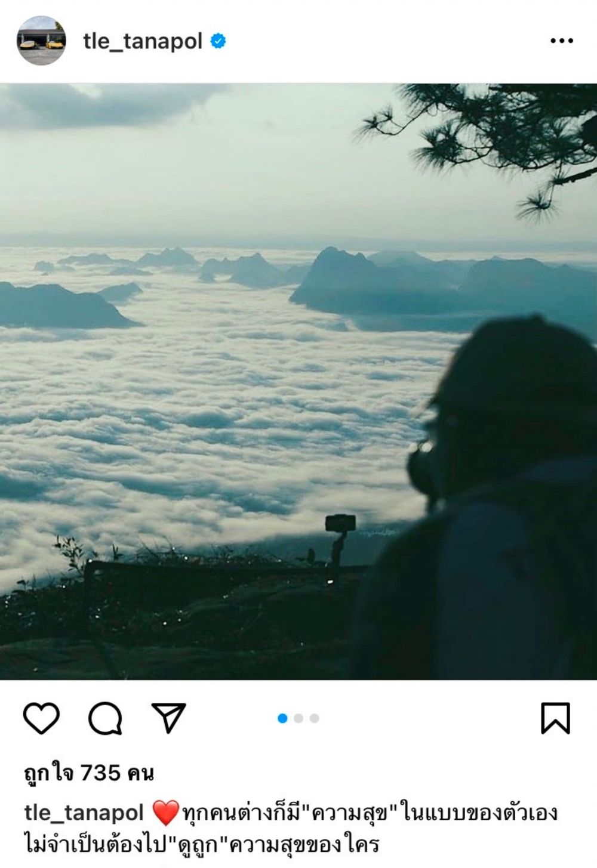Share post using paper plane icon
The height and width of the screenshot is (868, 597).
[x=169, y=718]
